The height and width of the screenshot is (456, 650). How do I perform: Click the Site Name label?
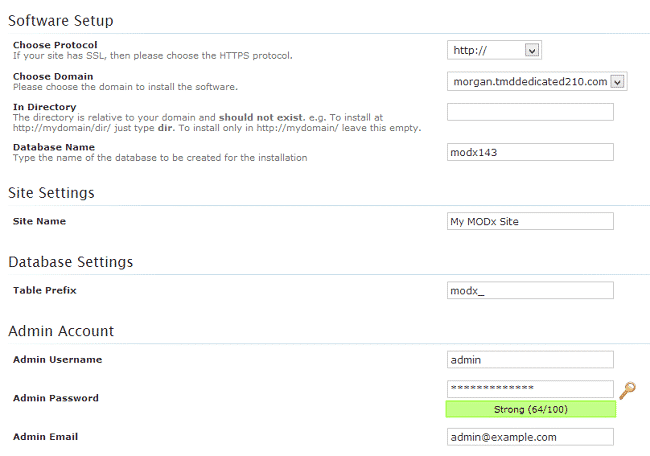pos(39,221)
